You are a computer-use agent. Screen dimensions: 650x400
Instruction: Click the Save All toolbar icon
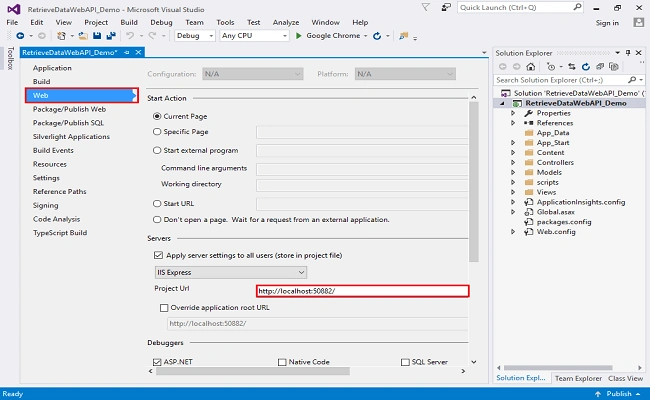pos(111,36)
